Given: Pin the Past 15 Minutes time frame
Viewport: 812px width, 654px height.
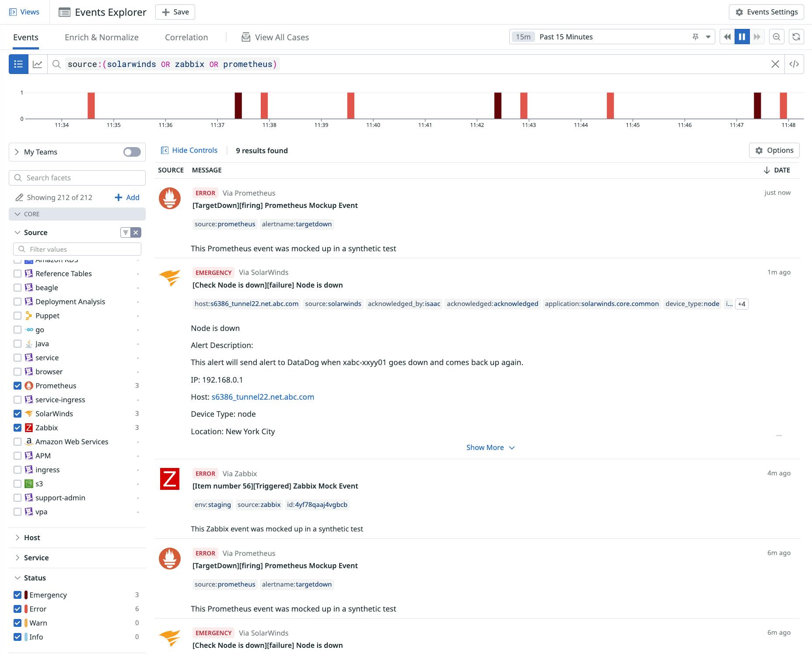Looking at the screenshot, I should [695, 37].
